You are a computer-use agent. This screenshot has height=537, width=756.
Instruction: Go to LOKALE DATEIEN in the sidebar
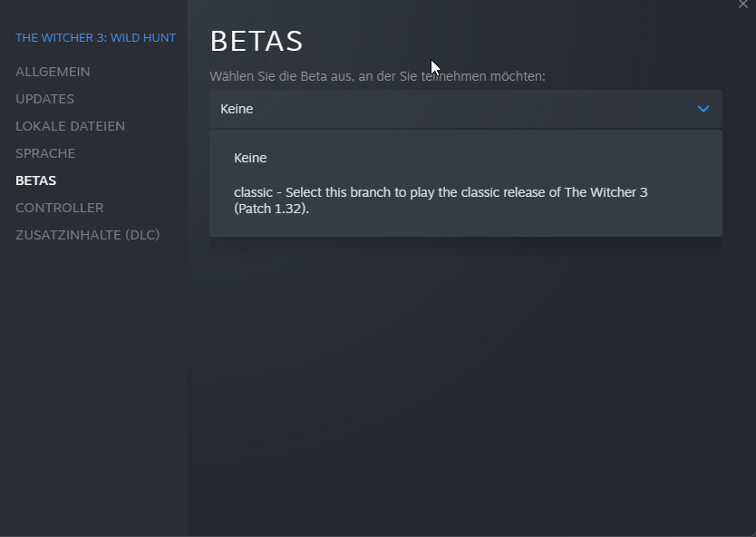(70, 126)
